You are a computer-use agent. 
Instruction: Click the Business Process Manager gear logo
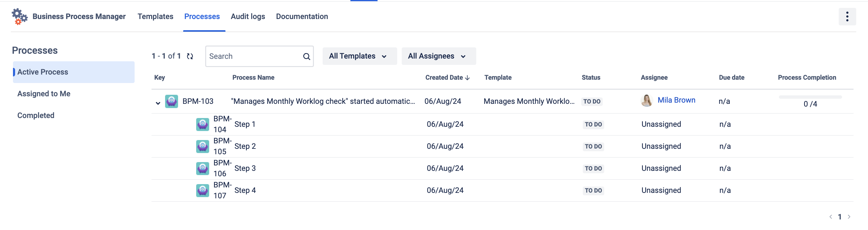tap(19, 17)
